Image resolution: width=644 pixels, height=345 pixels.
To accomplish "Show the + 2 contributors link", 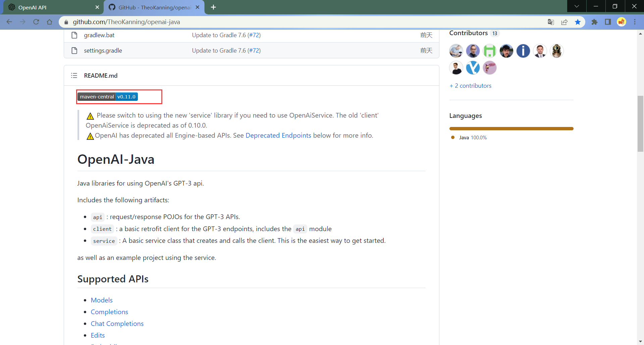I will point(470,86).
